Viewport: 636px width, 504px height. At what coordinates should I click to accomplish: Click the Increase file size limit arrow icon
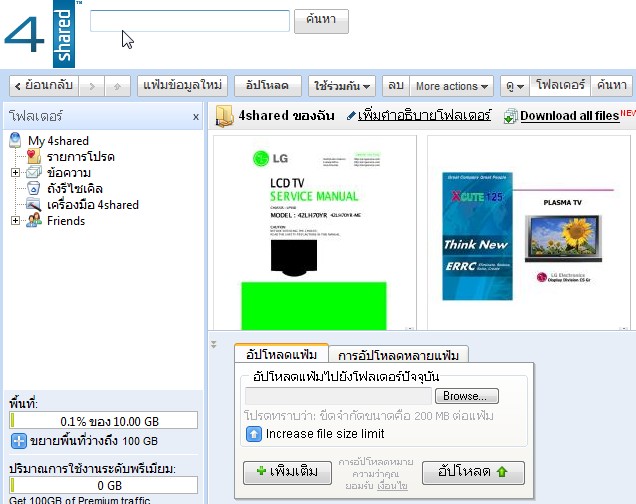[254, 434]
